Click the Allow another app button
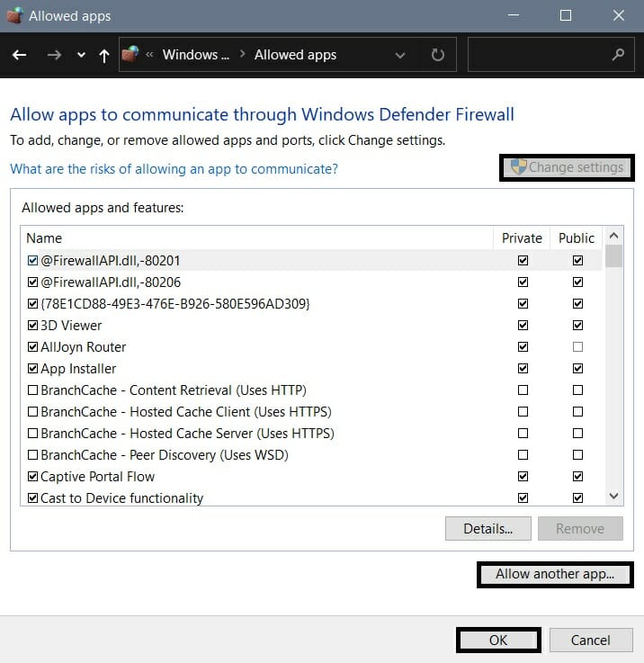Image resolution: width=644 pixels, height=663 pixels. (555, 574)
